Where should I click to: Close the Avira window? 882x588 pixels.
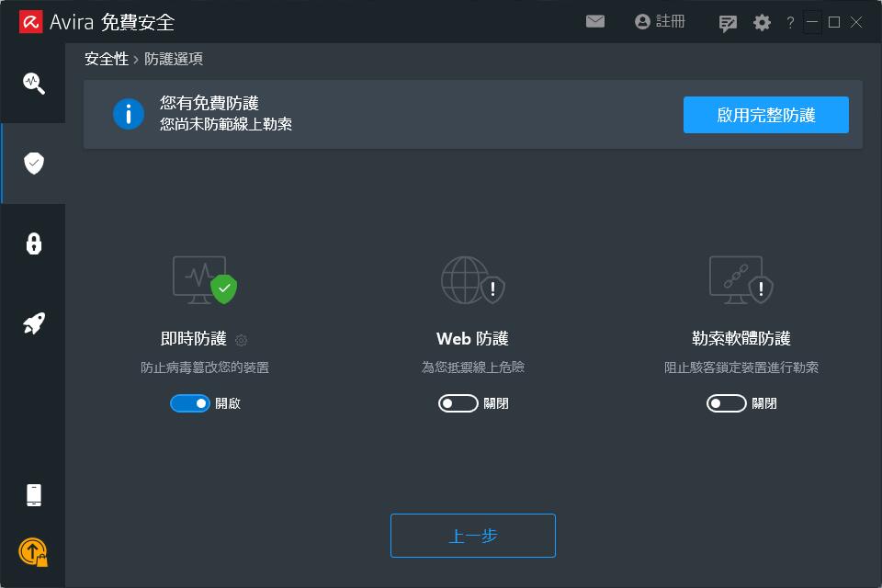(856, 22)
